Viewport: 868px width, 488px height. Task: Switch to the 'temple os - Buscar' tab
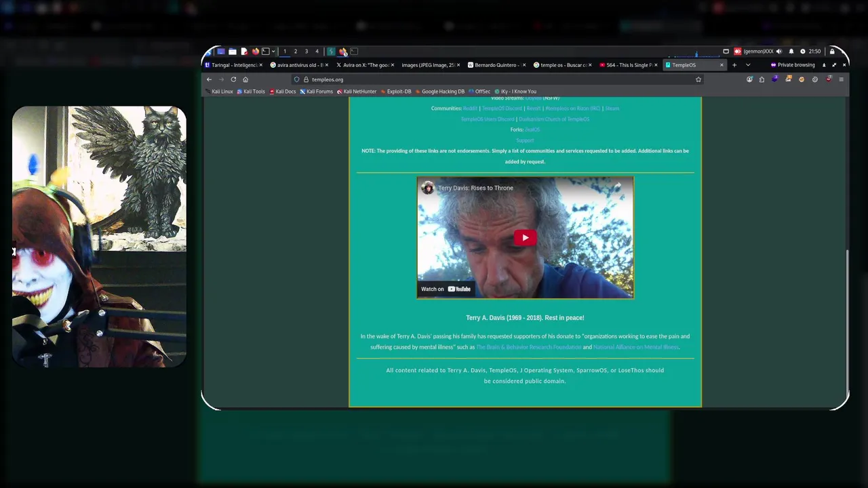(x=561, y=65)
